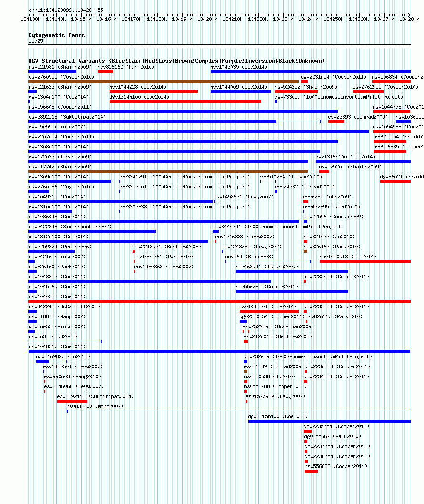This screenshot has width=424, height=504.
Task: Click the red bar under nsv556828 (Cooper2011)
Action: (x=311, y=471)
